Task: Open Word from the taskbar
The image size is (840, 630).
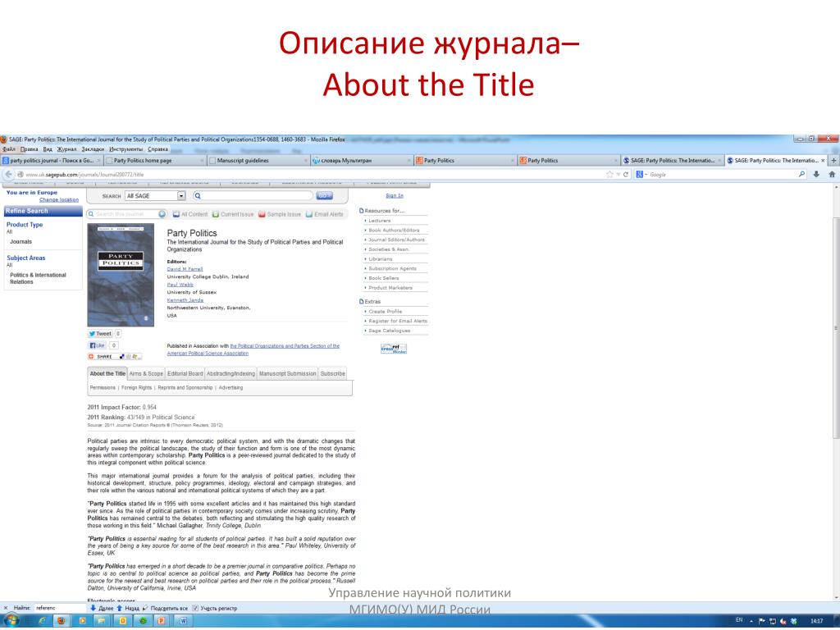Action: click(183, 621)
